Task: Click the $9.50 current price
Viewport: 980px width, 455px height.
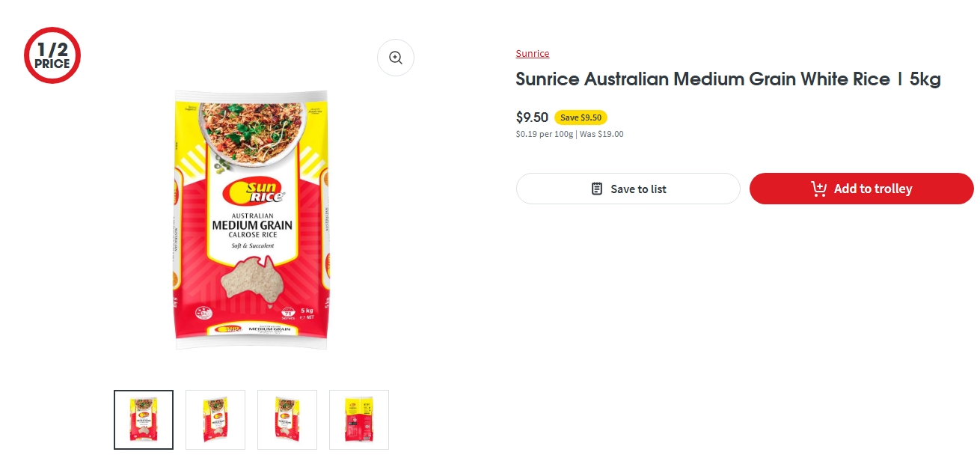Action: (x=531, y=117)
